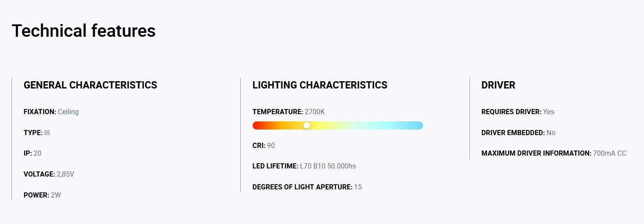Click the Fixation: Ceiling entry
The width and height of the screenshot is (644, 224).
tap(51, 112)
